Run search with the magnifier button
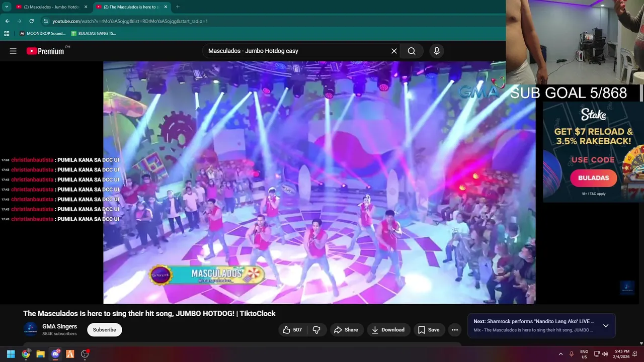This screenshot has height=362, width=644. (412, 51)
